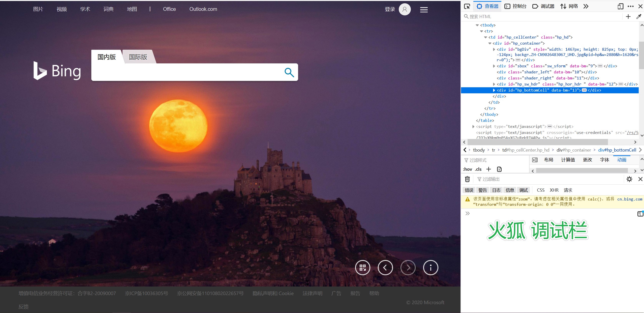Switch to the Console (控制台) tab
The width and height of the screenshot is (644, 313).
click(515, 6)
